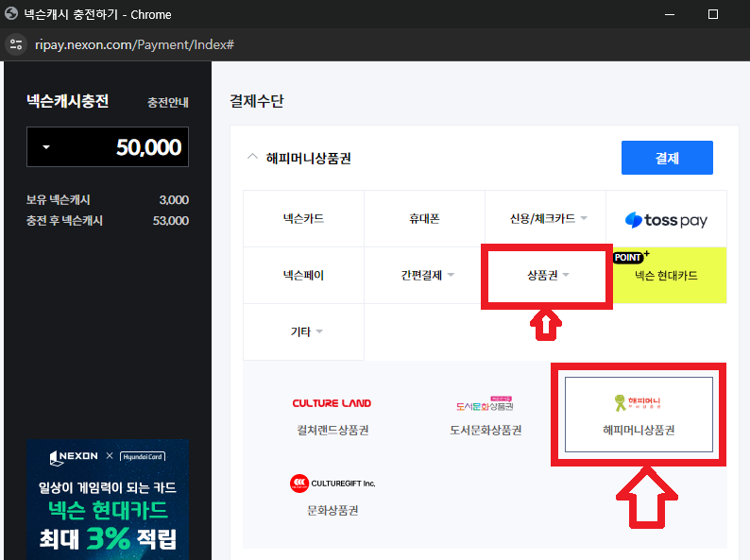Choose Culture Land 컬쳐랜드상품권 voucher

pos(332,415)
